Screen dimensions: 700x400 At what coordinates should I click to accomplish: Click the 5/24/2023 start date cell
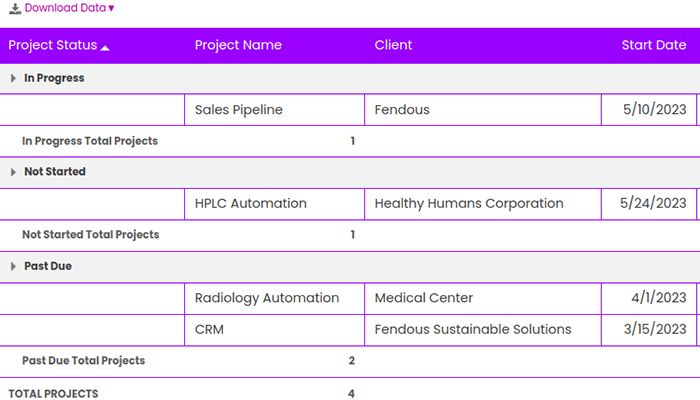click(x=653, y=203)
